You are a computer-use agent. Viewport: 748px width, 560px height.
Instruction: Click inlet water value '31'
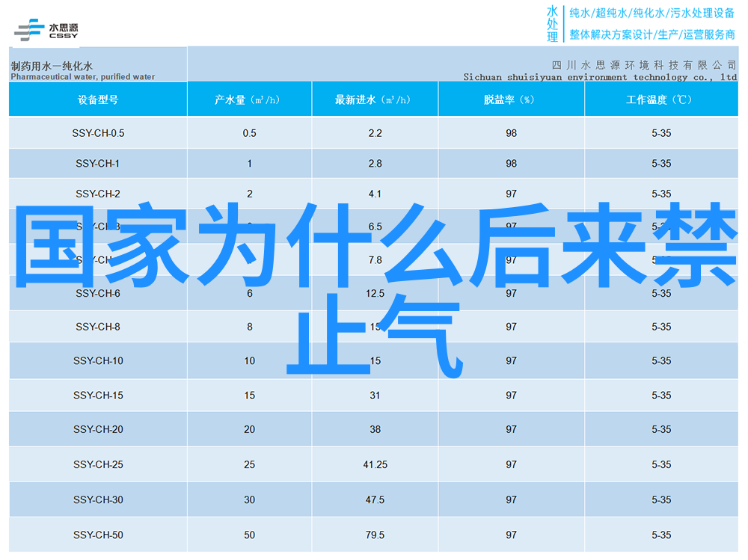pos(375,396)
